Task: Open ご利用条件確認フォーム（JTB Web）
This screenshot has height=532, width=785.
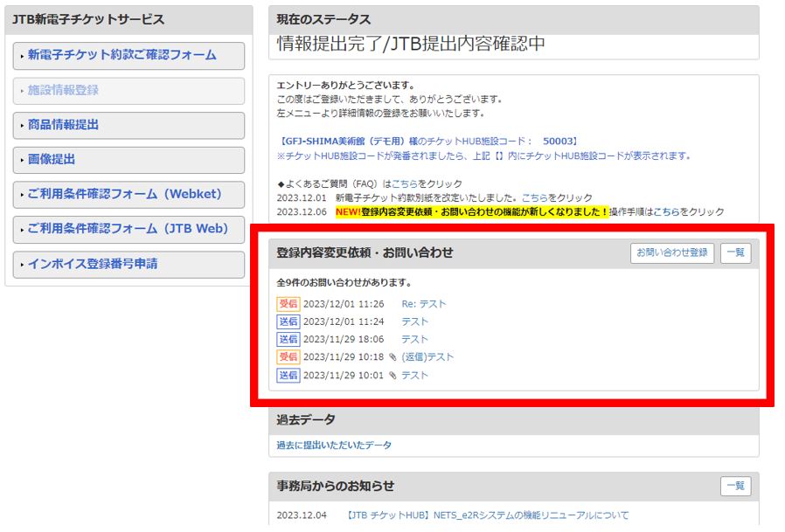Action: pos(129,229)
